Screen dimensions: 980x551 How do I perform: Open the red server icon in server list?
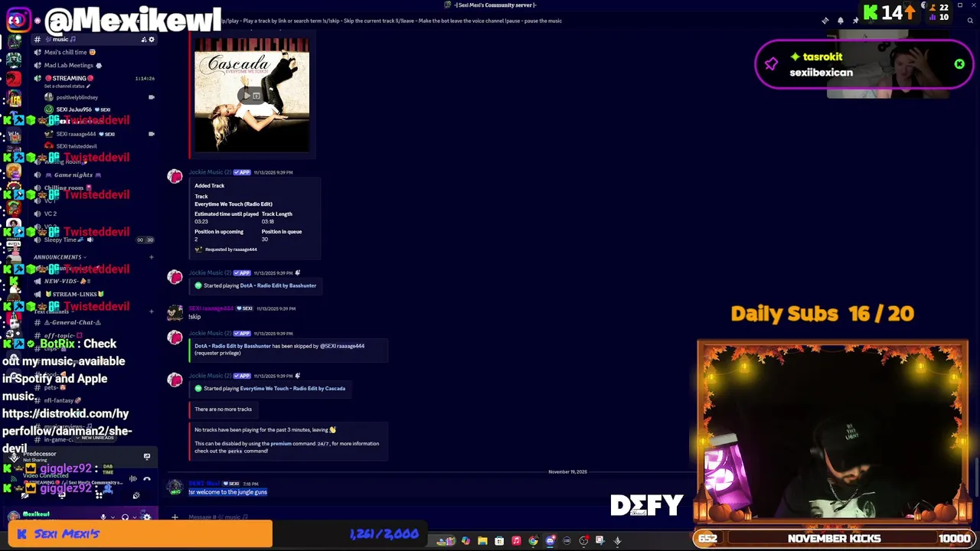14,78
